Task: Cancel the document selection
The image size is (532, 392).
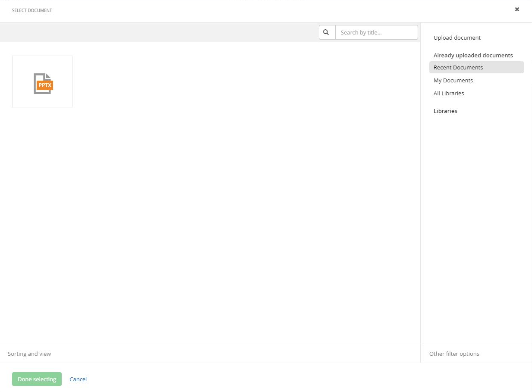Action: (78, 379)
